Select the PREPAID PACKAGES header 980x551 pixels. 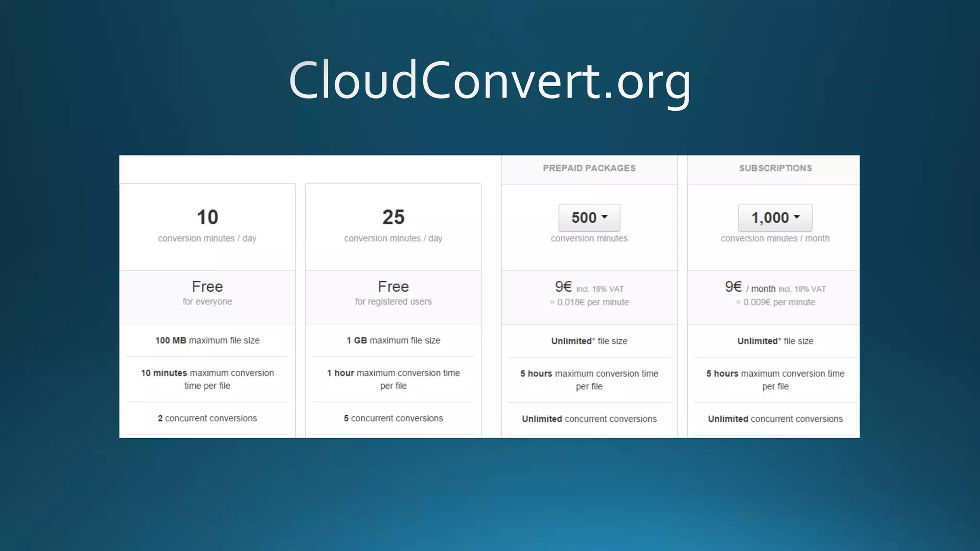click(x=589, y=168)
